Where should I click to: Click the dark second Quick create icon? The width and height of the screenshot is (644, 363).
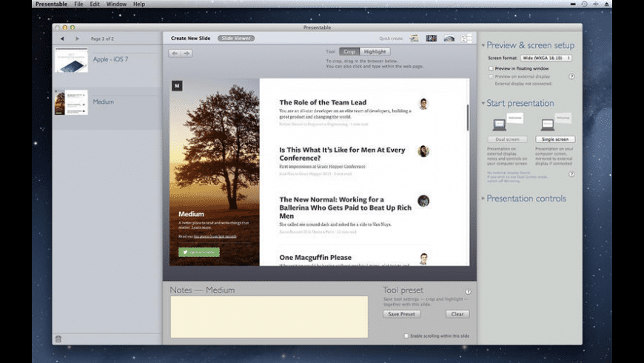pos(431,39)
